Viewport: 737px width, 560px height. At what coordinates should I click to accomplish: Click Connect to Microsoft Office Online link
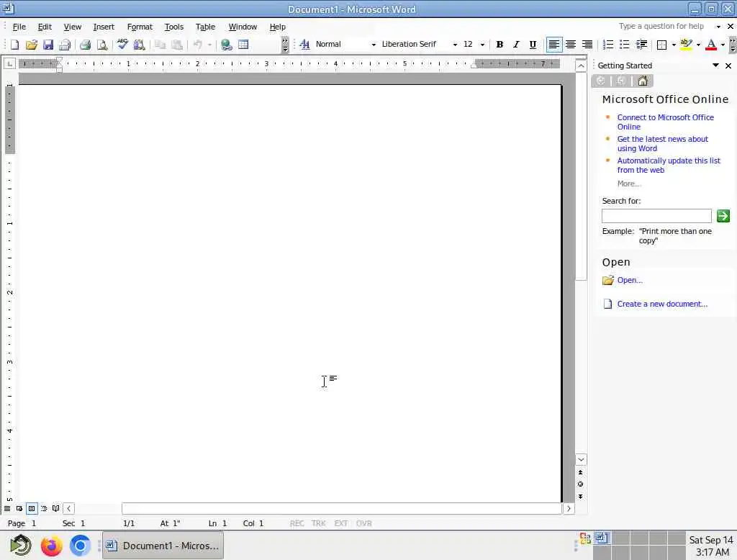pyautogui.click(x=665, y=122)
